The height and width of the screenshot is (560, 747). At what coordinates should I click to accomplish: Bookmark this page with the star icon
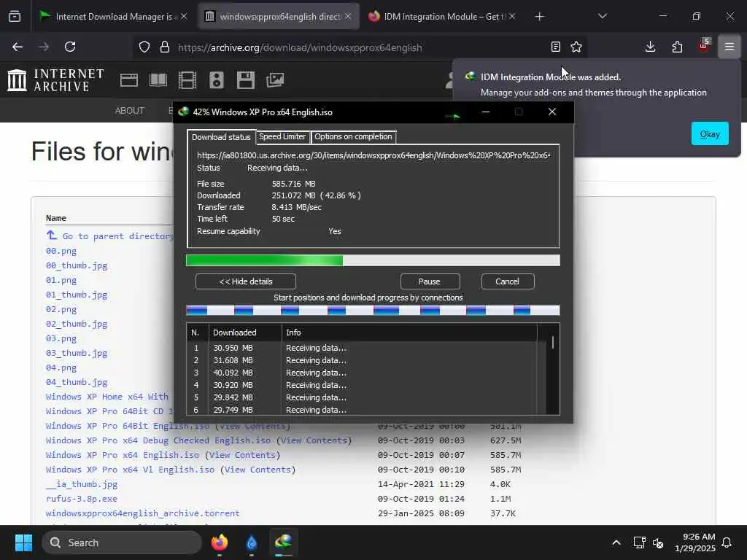point(576,47)
